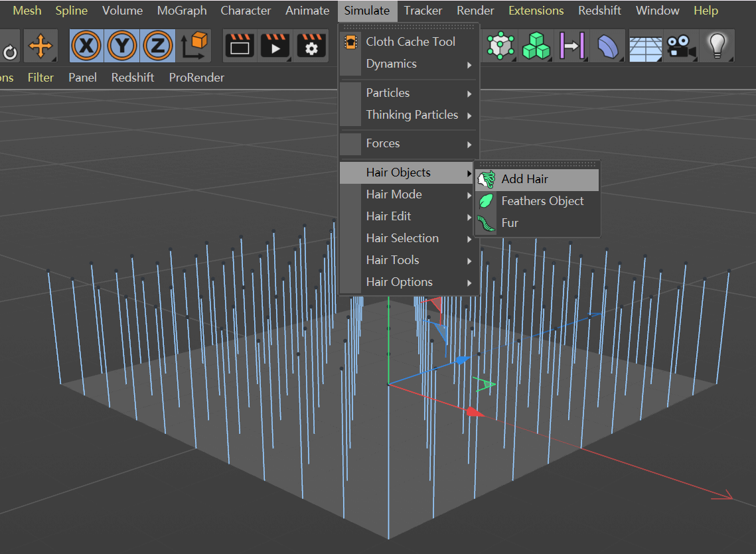Open the Extensions menu
Image resolution: width=756 pixels, height=554 pixels.
(x=536, y=11)
